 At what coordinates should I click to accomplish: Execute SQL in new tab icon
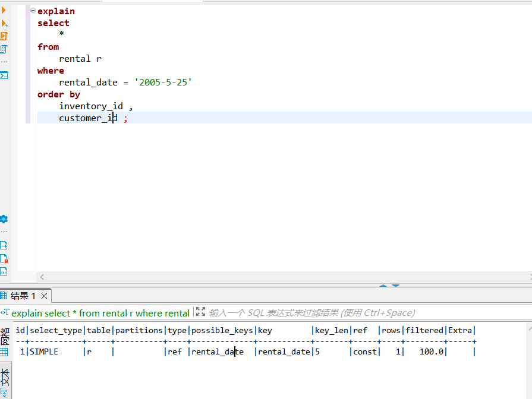(x=4, y=24)
